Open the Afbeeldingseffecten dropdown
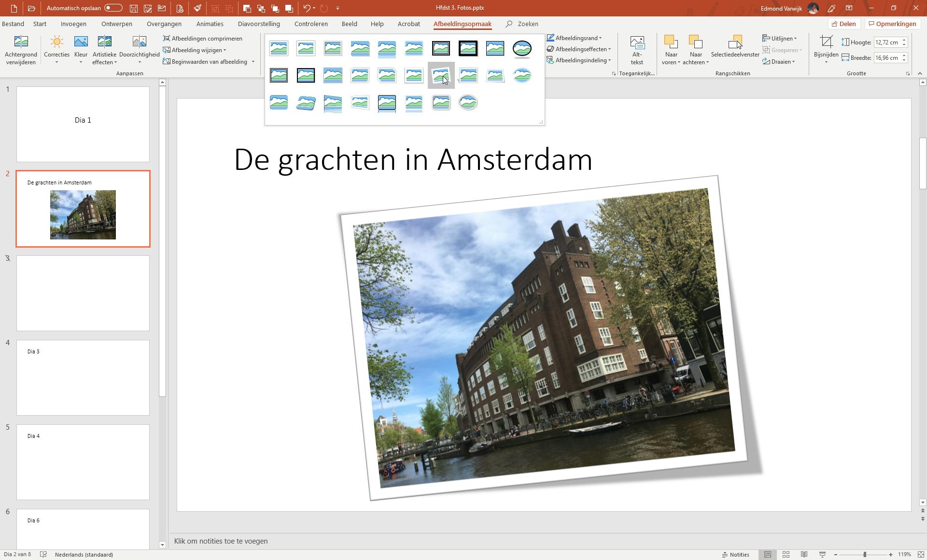 click(x=581, y=49)
